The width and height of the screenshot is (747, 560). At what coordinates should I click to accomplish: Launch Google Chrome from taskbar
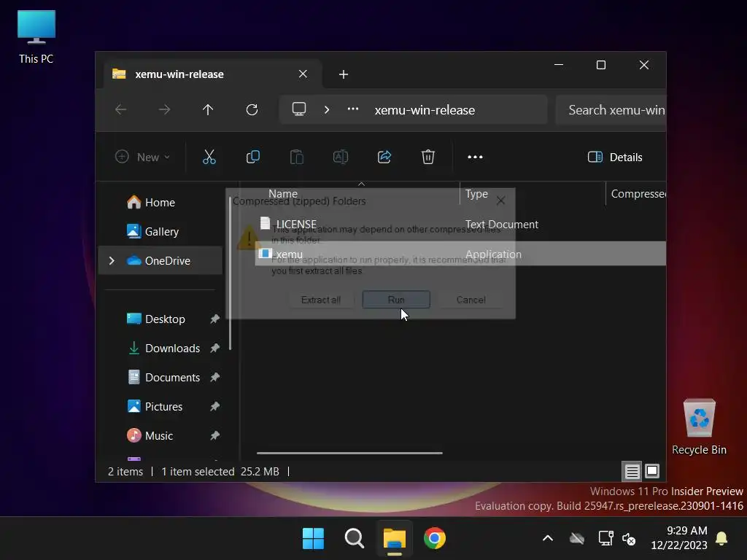point(435,539)
